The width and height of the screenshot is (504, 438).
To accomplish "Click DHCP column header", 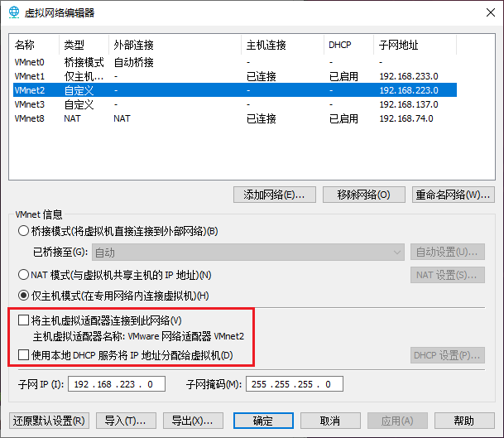I will 348,45.
